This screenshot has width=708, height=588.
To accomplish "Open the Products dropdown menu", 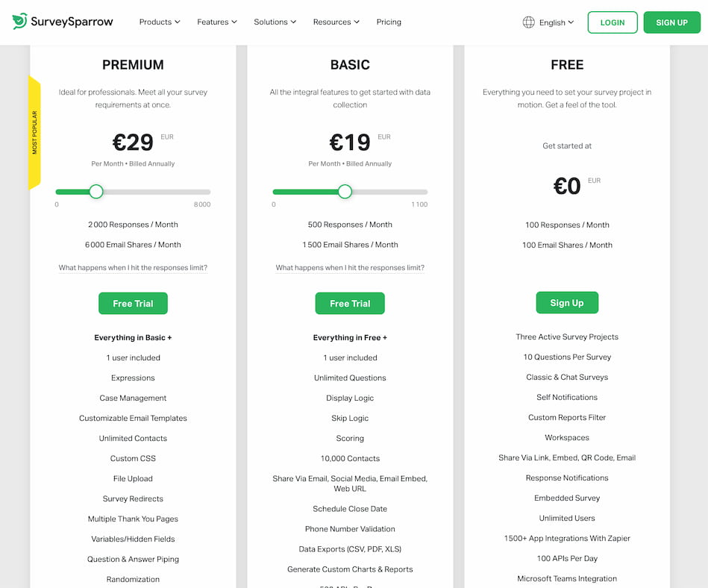I will (159, 22).
